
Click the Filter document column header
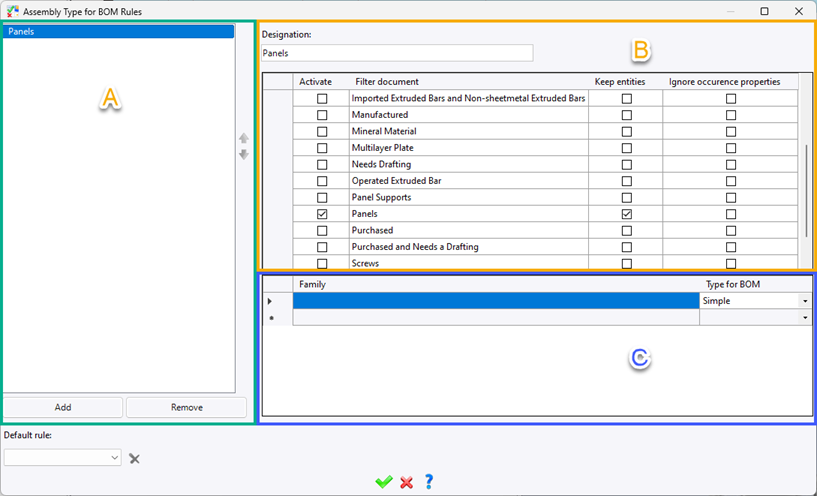[x=385, y=81]
